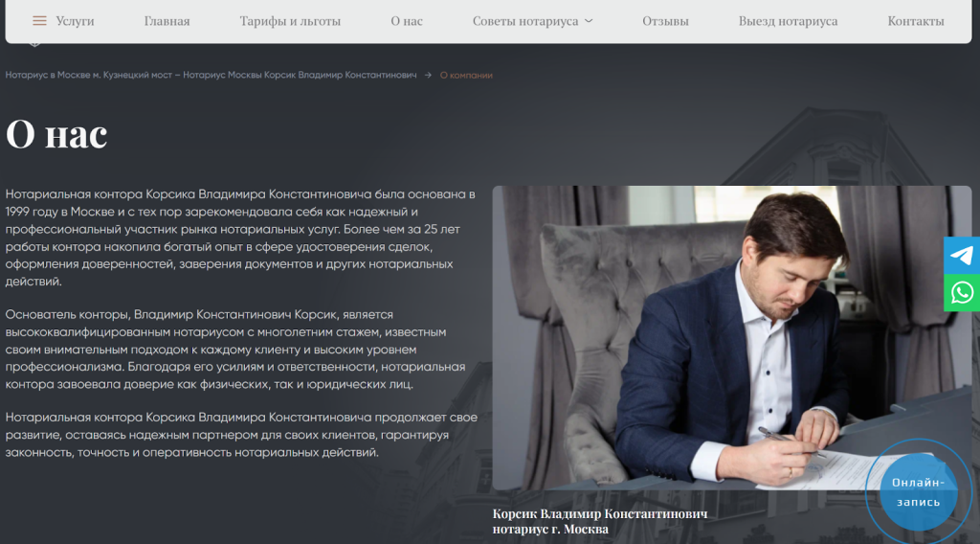Open the WhatsApp chat icon

(962, 293)
